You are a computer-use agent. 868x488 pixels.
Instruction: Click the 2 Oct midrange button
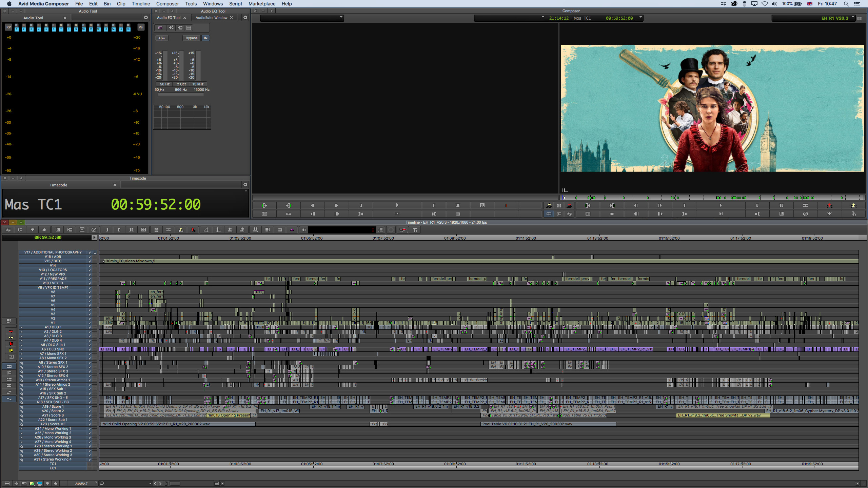pyautogui.click(x=181, y=84)
